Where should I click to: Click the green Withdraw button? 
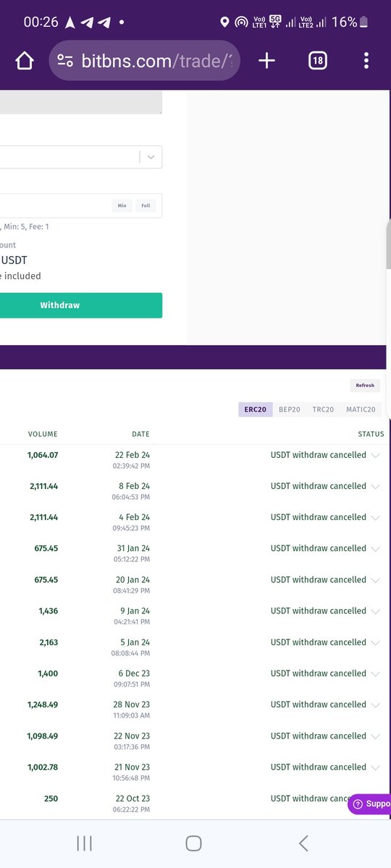pos(81,305)
